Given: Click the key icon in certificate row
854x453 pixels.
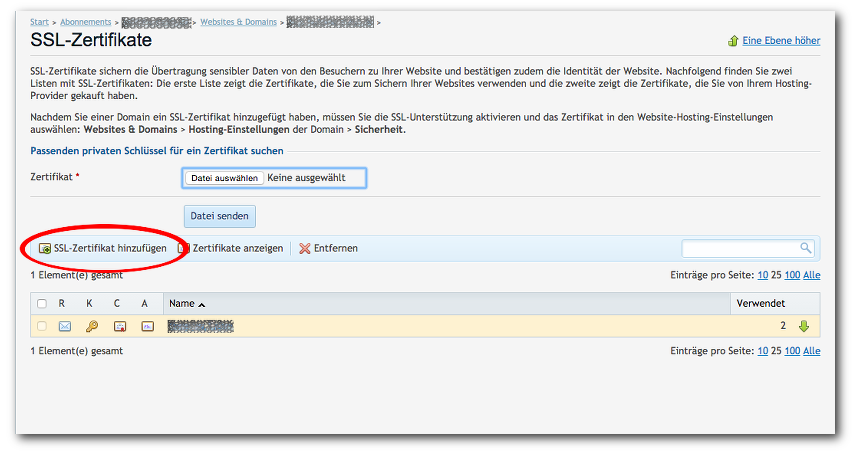Looking at the screenshot, I should click(92, 326).
